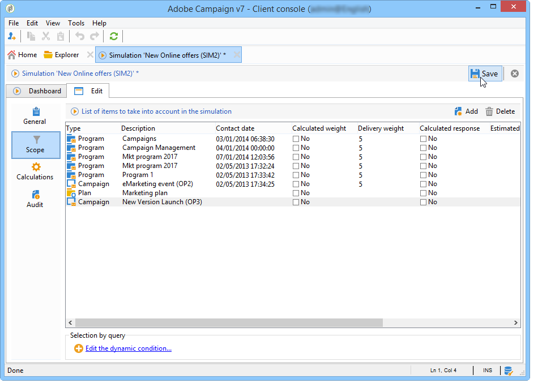Viewport: 538px width, 392px height.
Task: Open the File menu
Action: click(x=14, y=23)
